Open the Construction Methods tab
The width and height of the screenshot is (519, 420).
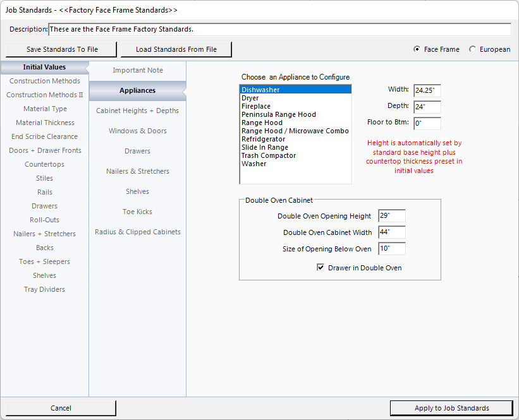[45, 81]
